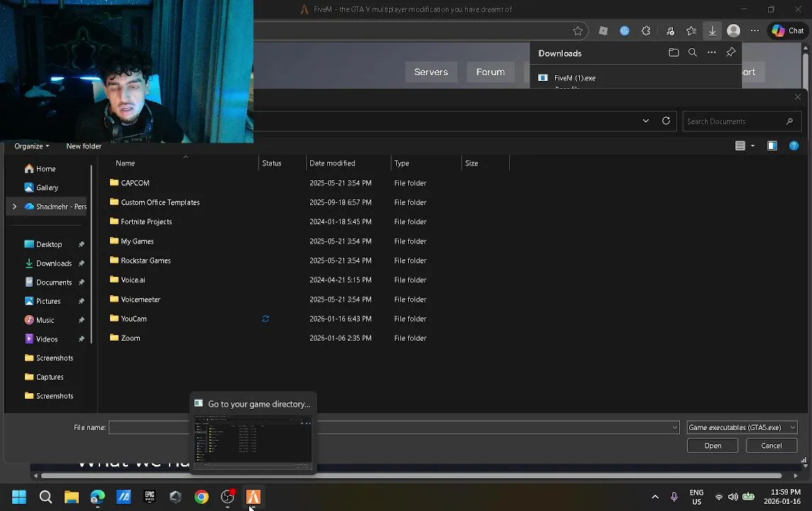This screenshot has width=812, height=511.
Task: Open browser profile avatar
Action: (733, 31)
